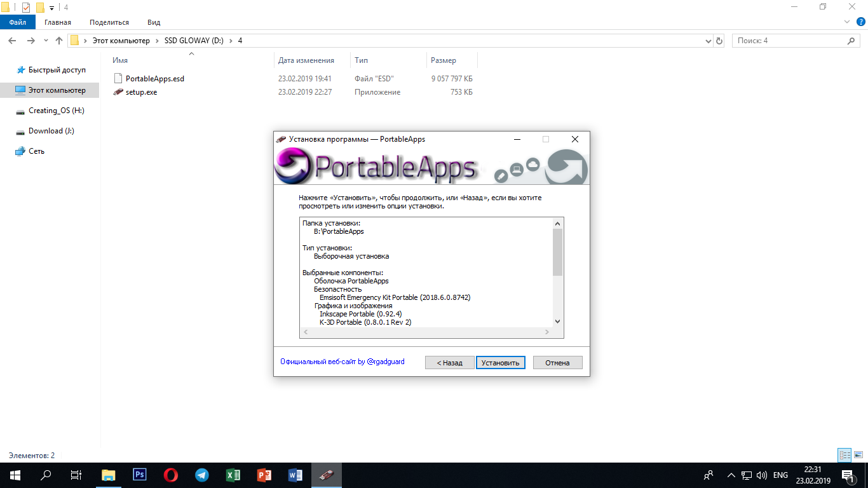Open the network icon in system tray
868x488 pixels.
click(747, 475)
